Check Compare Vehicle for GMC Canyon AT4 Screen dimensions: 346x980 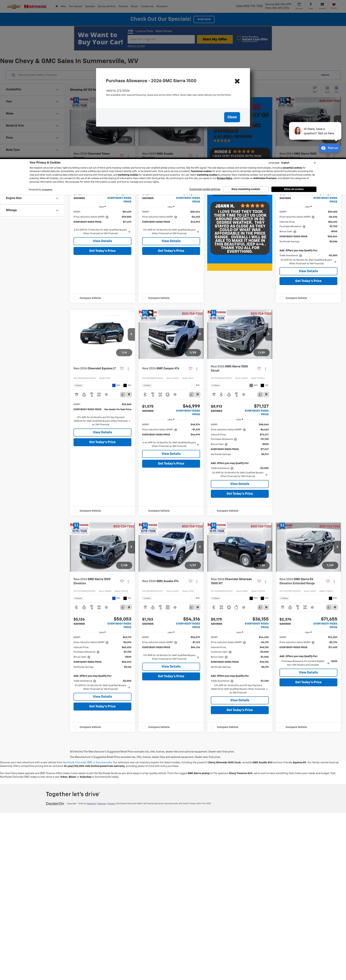click(144, 511)
